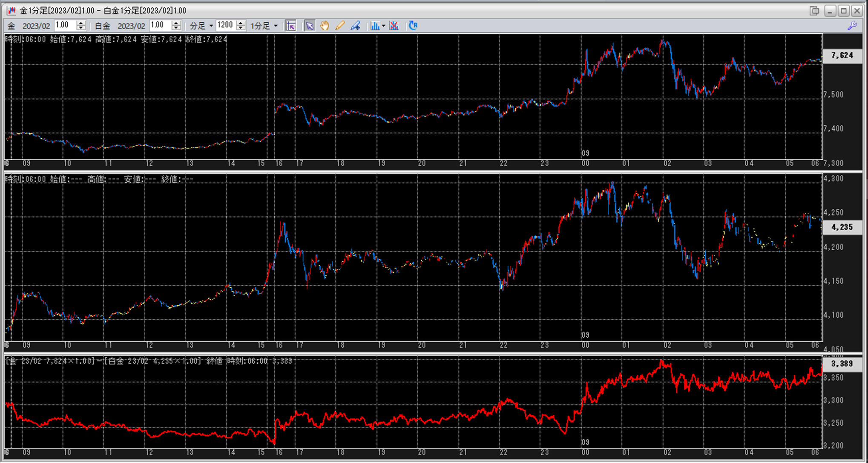Click the 白金 2023/02 contract label
This screenshot has width=868, height=463.
[x=131, y=26]
